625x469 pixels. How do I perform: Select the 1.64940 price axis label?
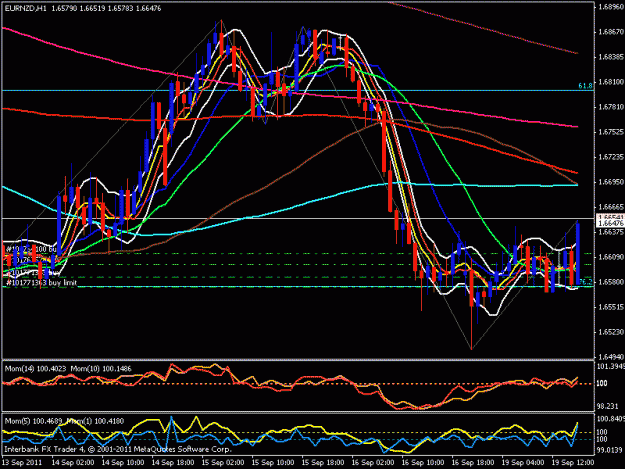[611, 357]
